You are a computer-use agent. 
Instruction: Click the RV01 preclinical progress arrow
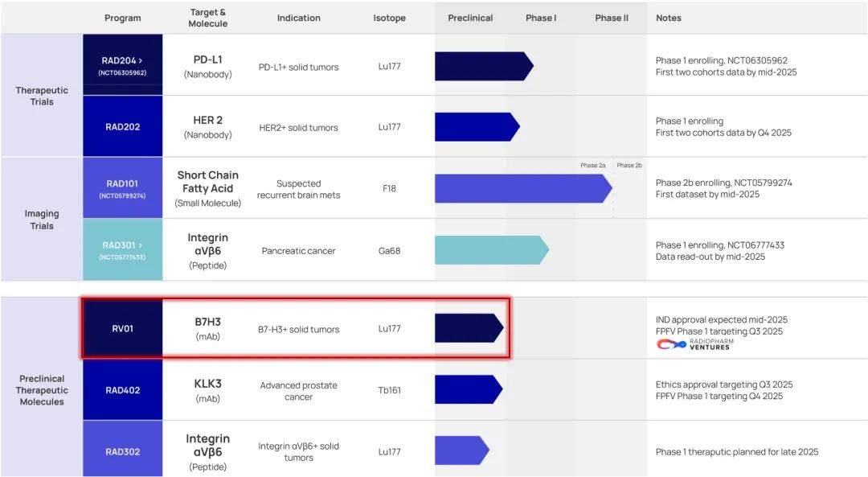[x=469, y=328]
